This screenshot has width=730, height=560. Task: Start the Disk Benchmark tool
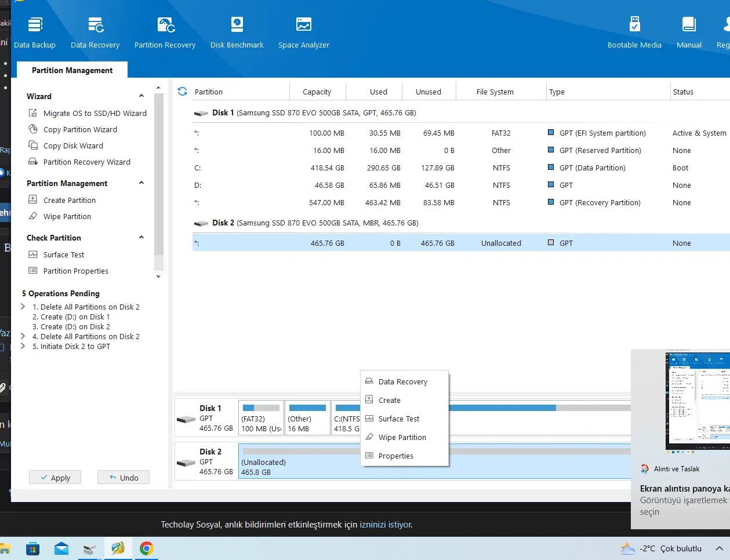coord(237,33)
